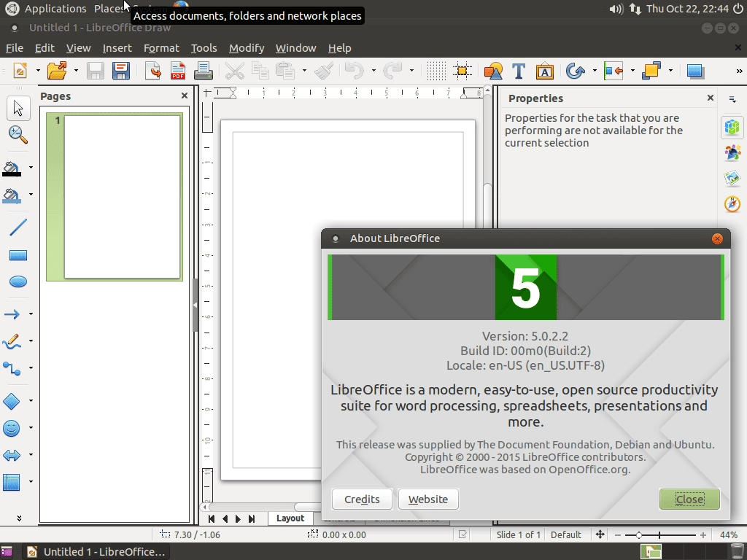Select the Ellipse tool
This screenshot has width=747, height=560.
click(18, 281)
